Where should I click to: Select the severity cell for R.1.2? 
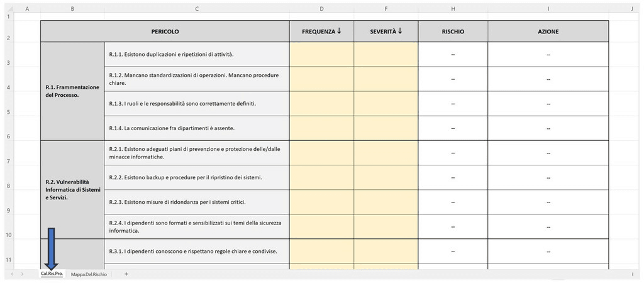(385, 79)
